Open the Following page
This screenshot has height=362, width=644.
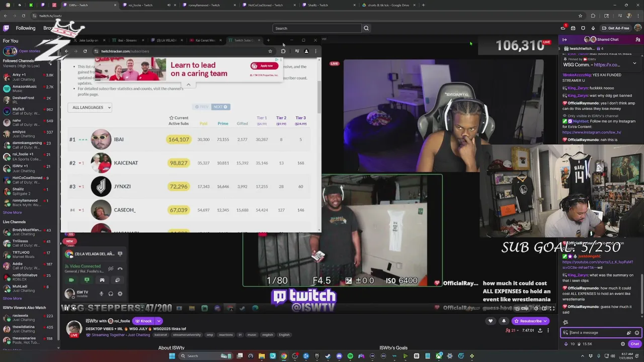point(26,28)
